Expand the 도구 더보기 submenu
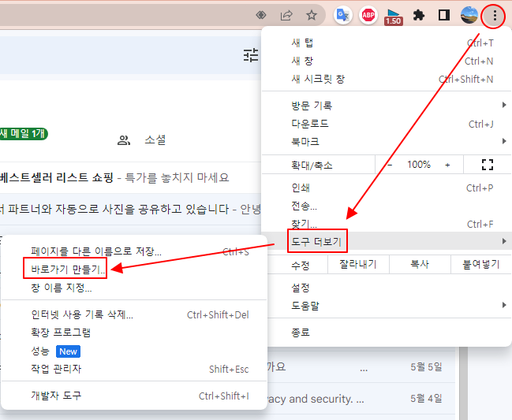The height and width of the screenshot is (420, 512). 387,241
